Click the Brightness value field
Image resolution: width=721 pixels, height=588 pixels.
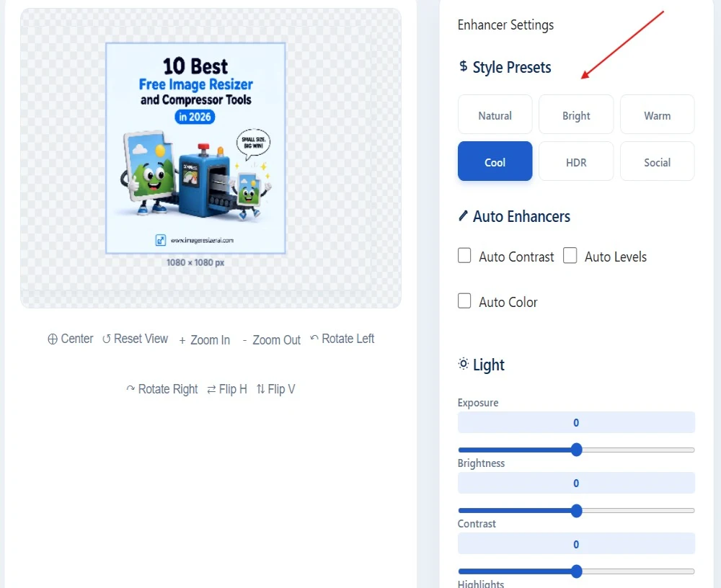tap(575, 484)
